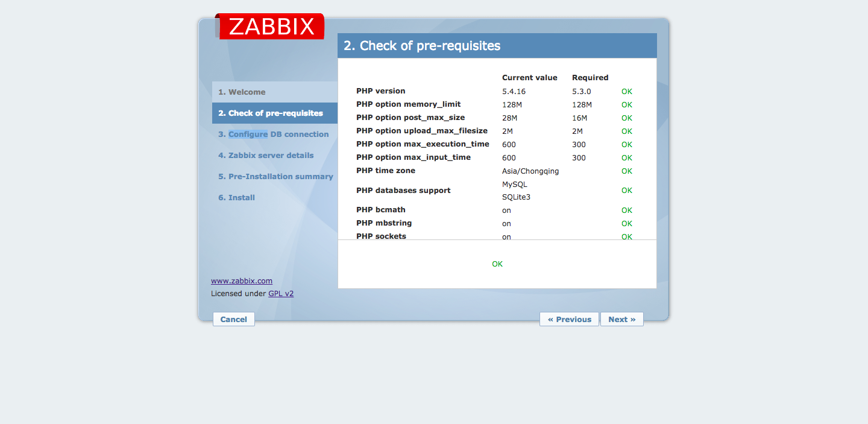Viewport: 868px width, 424px height.
Task: Click the Asia/Chongqing time zone value
Action: 530,171
